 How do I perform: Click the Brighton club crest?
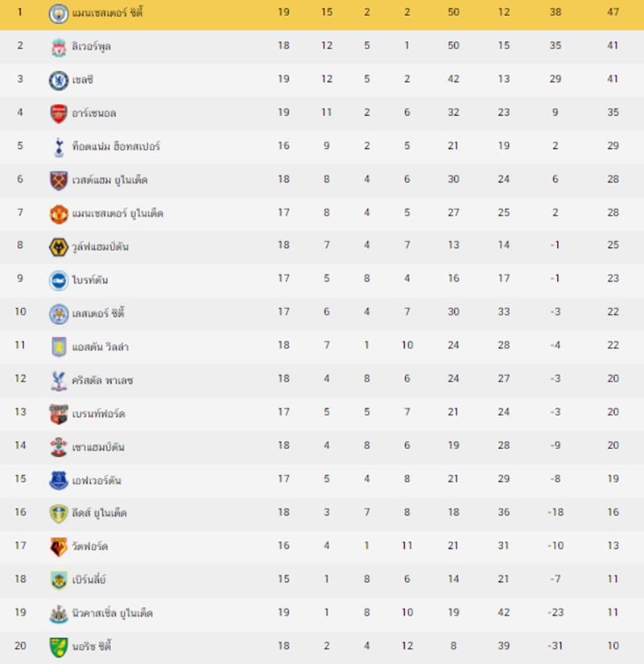click(59, 280)
